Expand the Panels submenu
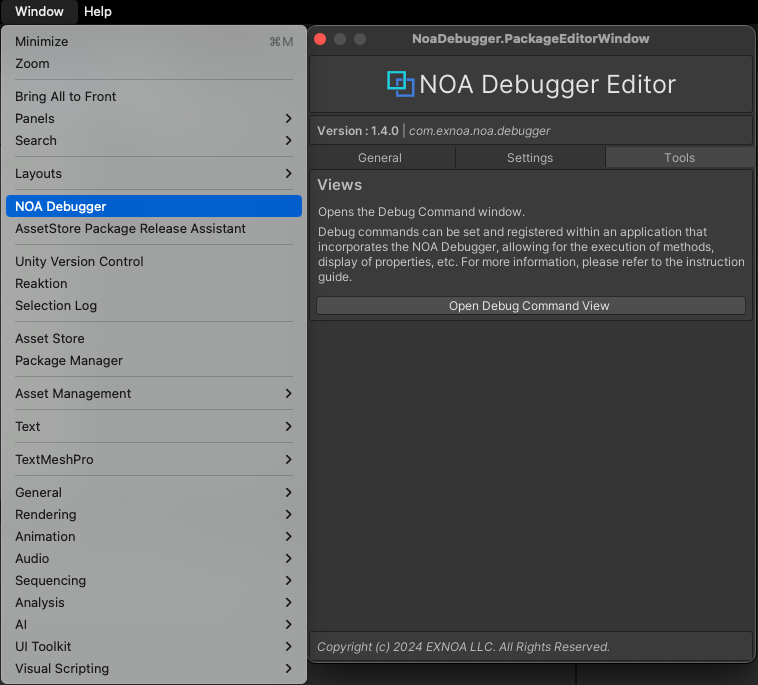This screenshot has width=758, height=685. (154, 118)
